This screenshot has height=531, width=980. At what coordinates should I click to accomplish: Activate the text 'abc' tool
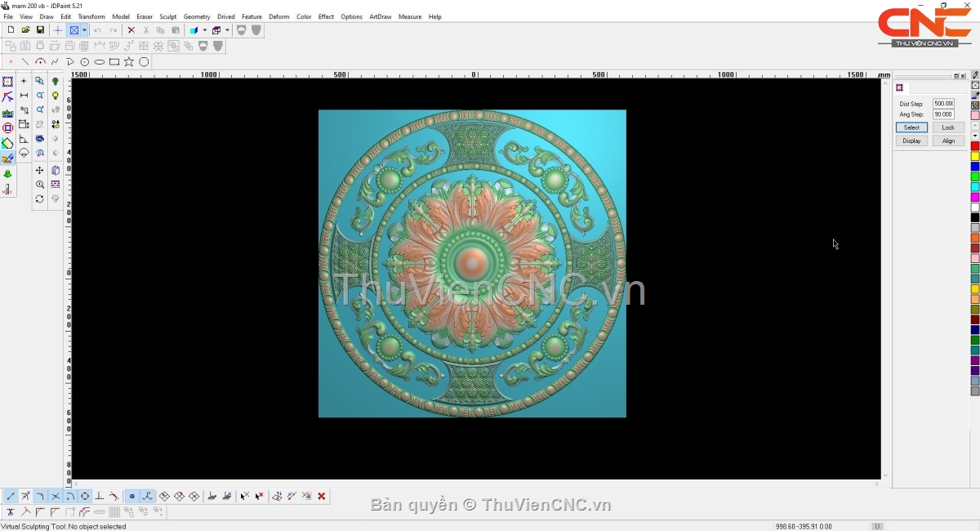[x=7, y=113]
